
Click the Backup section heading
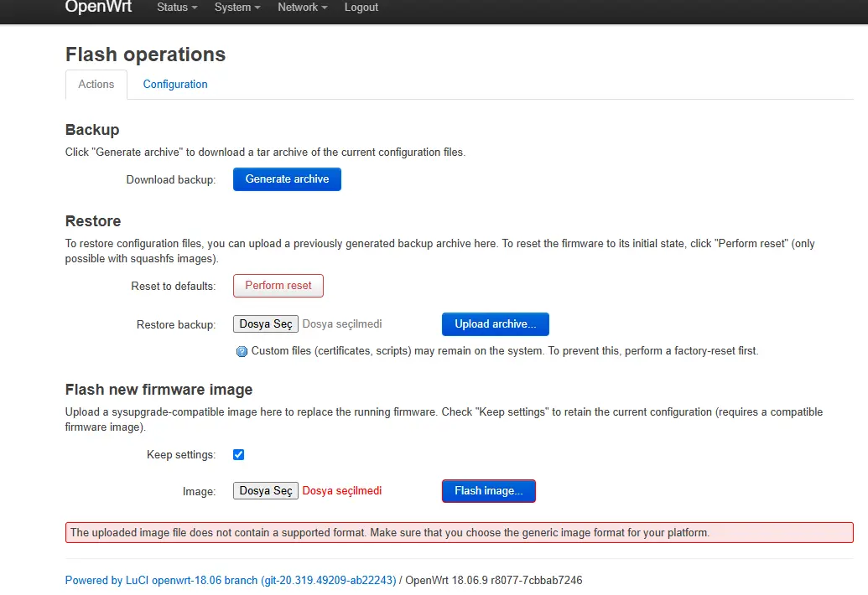(x=92, y=129)
